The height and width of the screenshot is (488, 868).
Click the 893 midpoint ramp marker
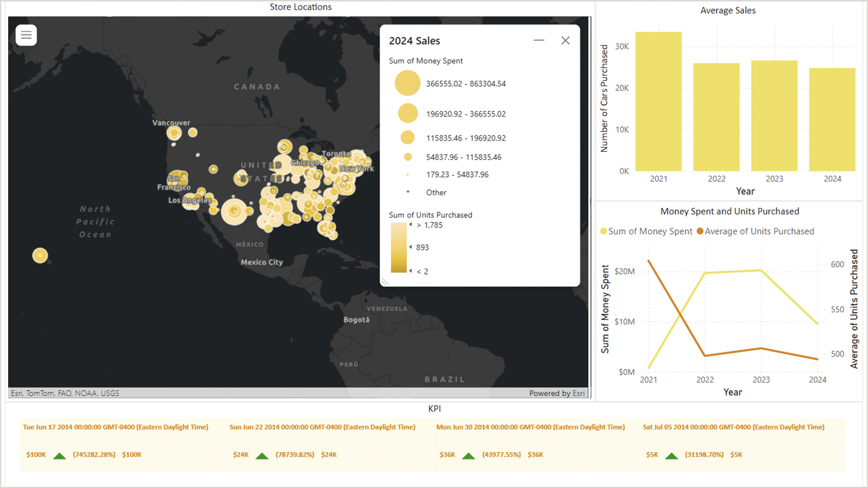pyautogui.click(x=411, y=247)
